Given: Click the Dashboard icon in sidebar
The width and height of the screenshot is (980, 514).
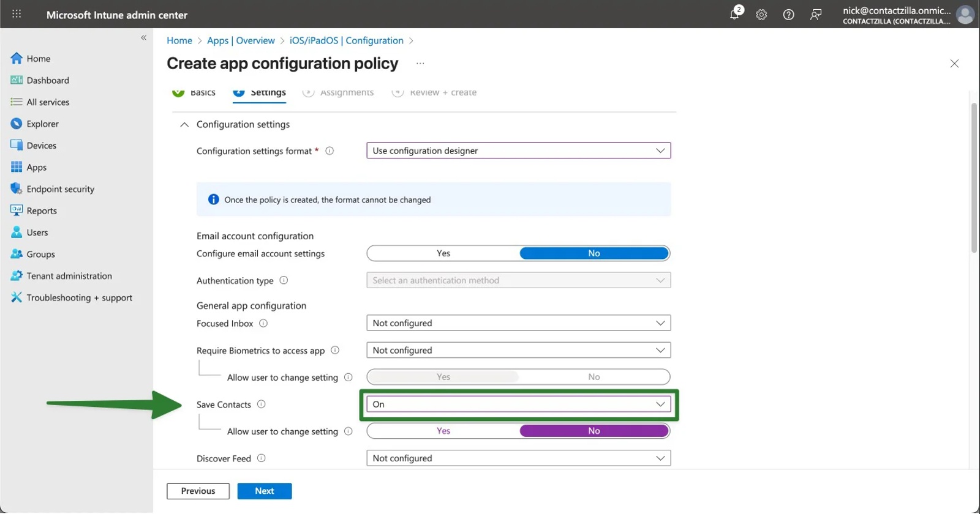Looking at the screenshot, I should 17,80.
